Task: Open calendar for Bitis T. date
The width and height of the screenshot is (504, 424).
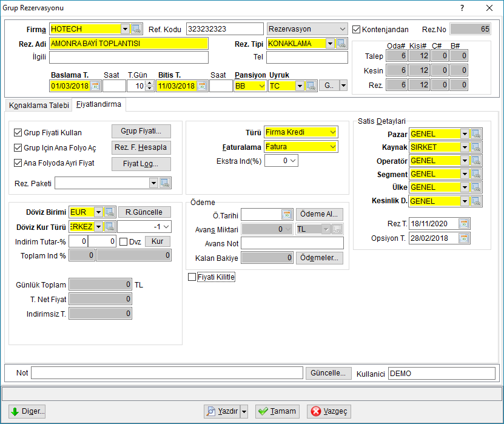Action: pos(202,86)
